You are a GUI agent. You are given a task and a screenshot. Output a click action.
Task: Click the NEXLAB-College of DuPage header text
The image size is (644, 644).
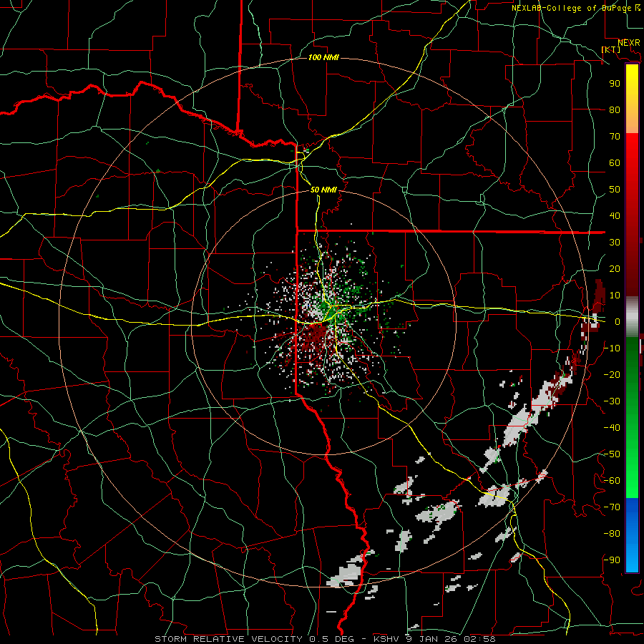click(x=575, y=8)
